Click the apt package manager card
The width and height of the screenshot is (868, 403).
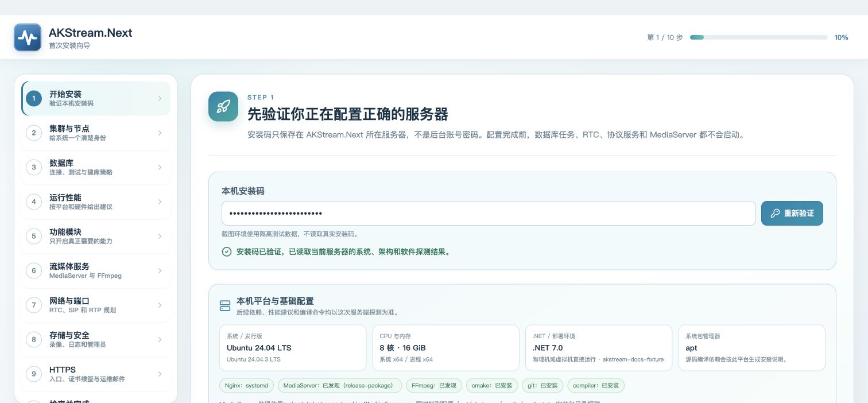point(751,348)
